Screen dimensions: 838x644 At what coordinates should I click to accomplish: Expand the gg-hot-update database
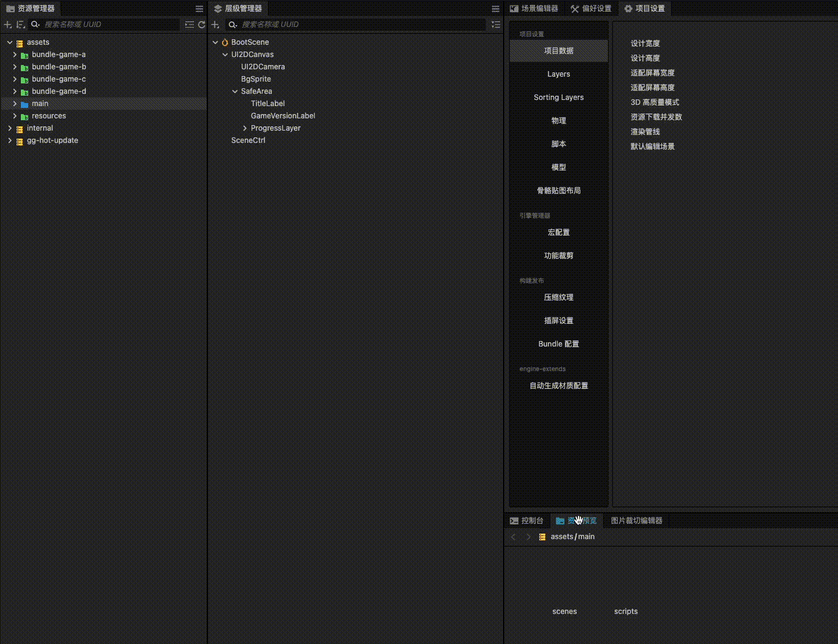10,140
